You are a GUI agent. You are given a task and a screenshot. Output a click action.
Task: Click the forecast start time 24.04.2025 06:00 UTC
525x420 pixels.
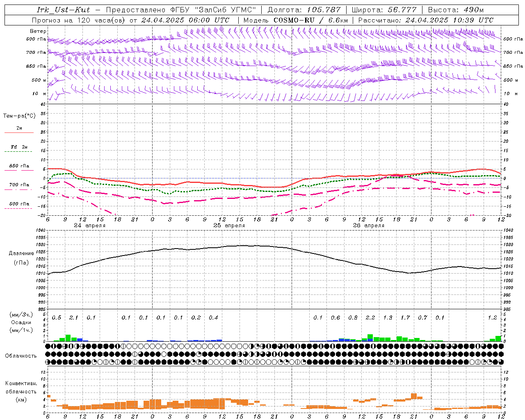pyautogui.click(x=185, y=20)
